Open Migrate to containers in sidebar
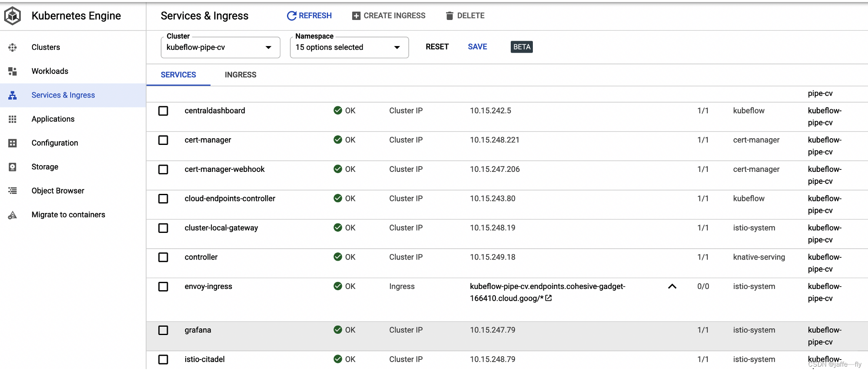This screenshot has height=372, width=868. coord(69,215)
